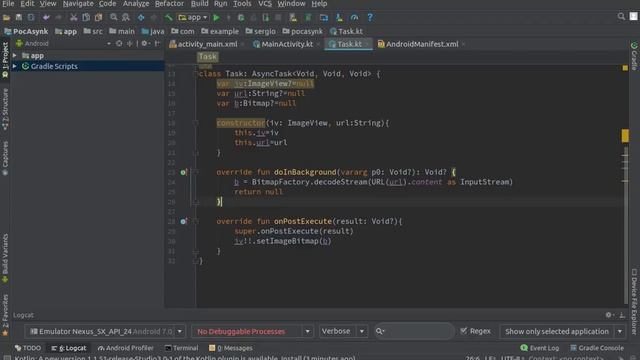Click yellow warning marker in scrollbar stripe
Viewport: 640px width, 360px height.
[625, 136]
